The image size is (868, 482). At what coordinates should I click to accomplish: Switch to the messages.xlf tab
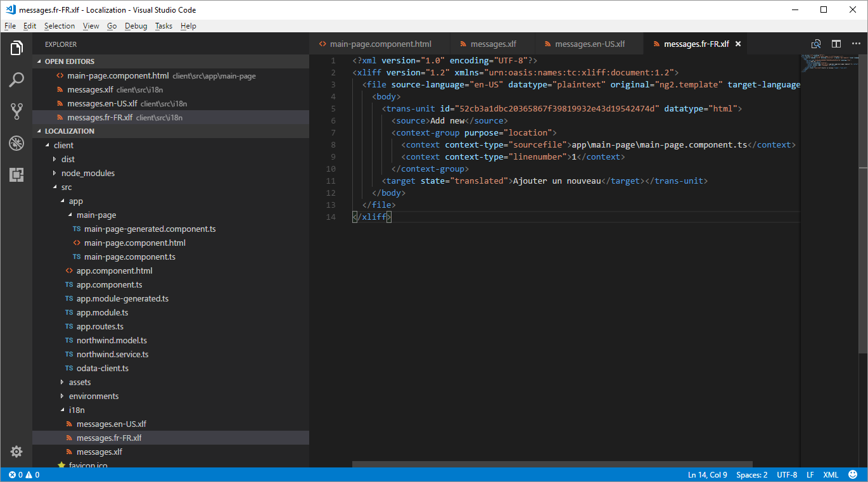[492, 44]
